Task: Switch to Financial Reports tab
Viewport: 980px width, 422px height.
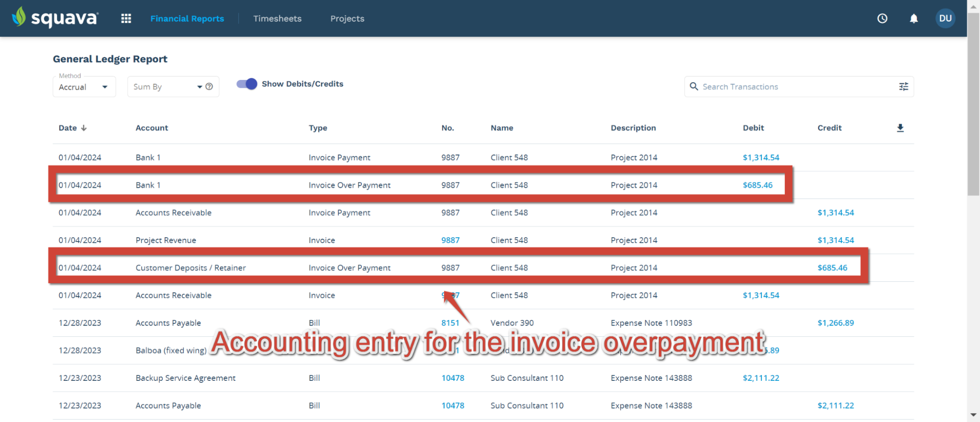Action: point(187,19)
